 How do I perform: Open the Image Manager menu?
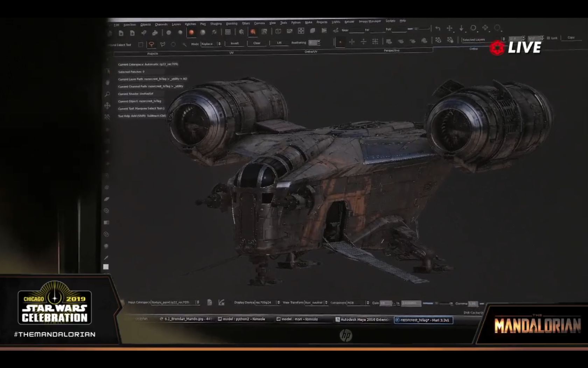click(x=370, y=21)
